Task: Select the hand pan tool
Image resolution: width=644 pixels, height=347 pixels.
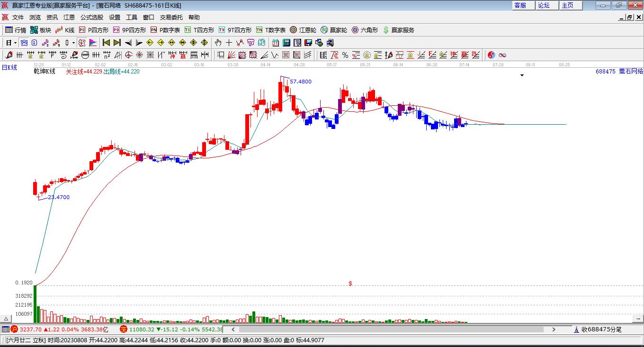Action: tap(218, 43)
